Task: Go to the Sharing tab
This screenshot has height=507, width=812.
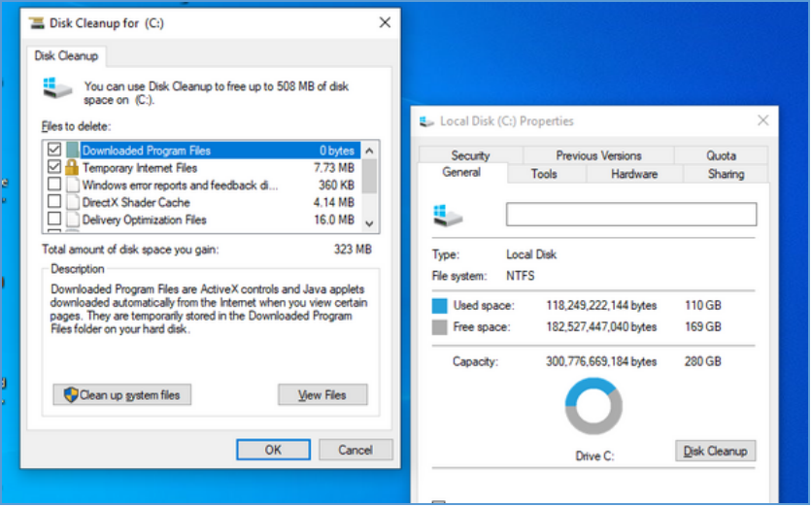Action: tap(726, 174)
